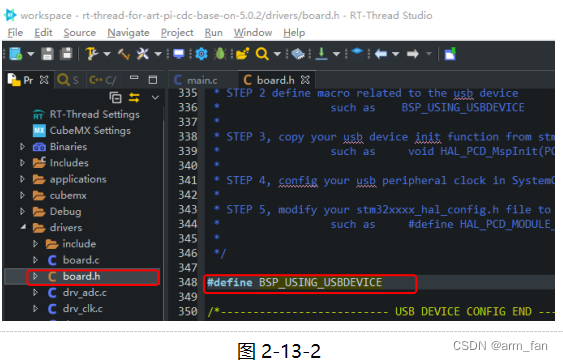This screenshot has height=361, width=563.
Task: Open the Run menu
Action: point(214,33)
